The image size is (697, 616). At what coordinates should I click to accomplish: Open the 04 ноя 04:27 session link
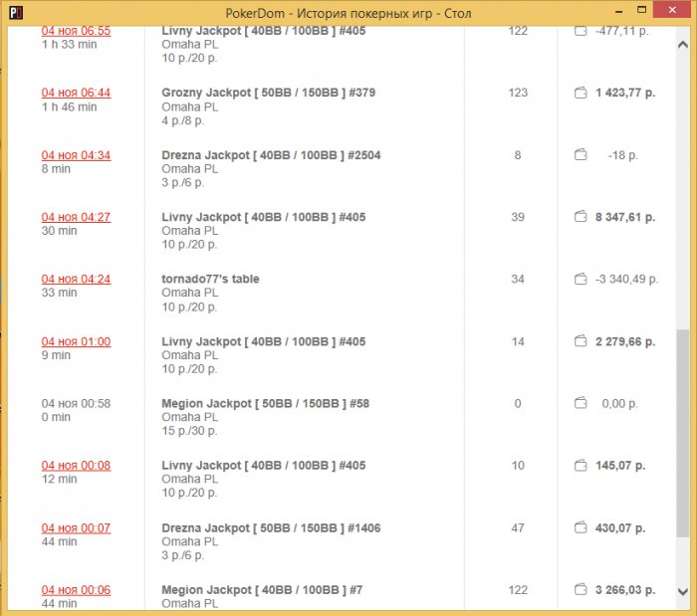coord(76,217)
